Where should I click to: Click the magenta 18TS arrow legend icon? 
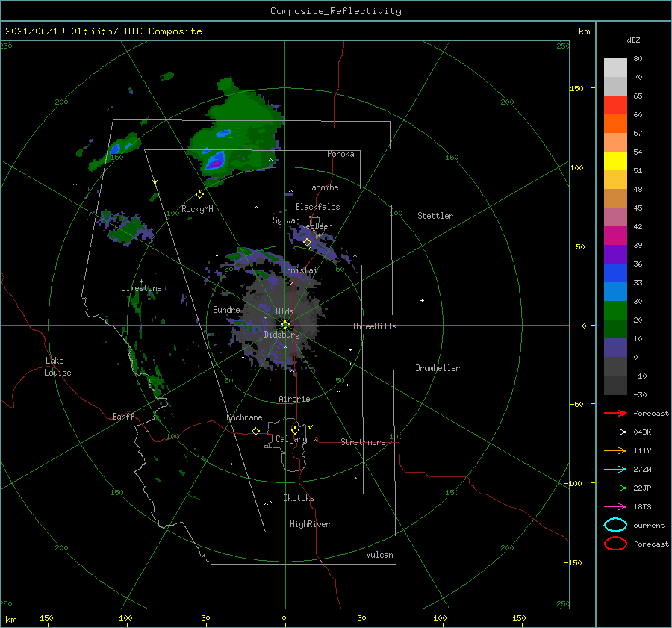point(615,507)
